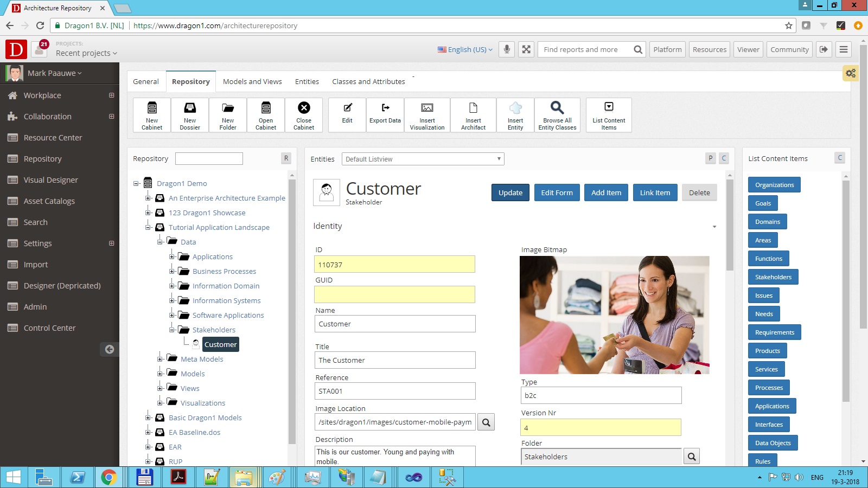Screen dimensions: 868x488
Task: Click the C toggle button in Entities panel
Action: coord(724,158)
